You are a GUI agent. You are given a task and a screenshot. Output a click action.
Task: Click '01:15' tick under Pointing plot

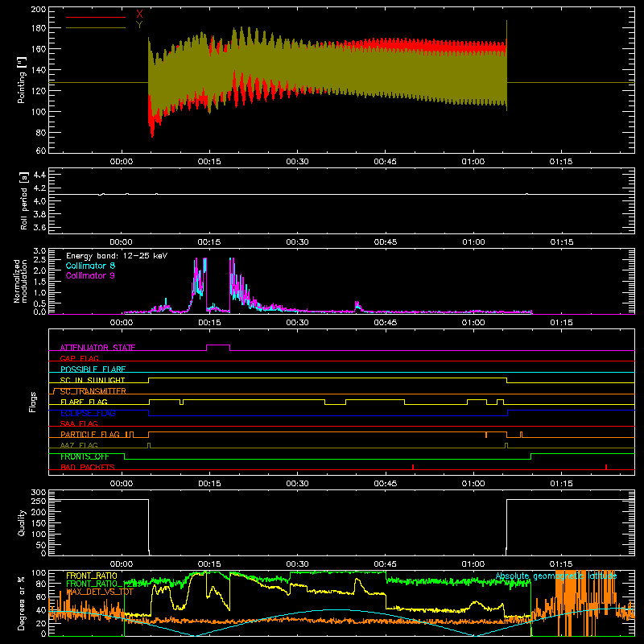click(x=561, y=162)
